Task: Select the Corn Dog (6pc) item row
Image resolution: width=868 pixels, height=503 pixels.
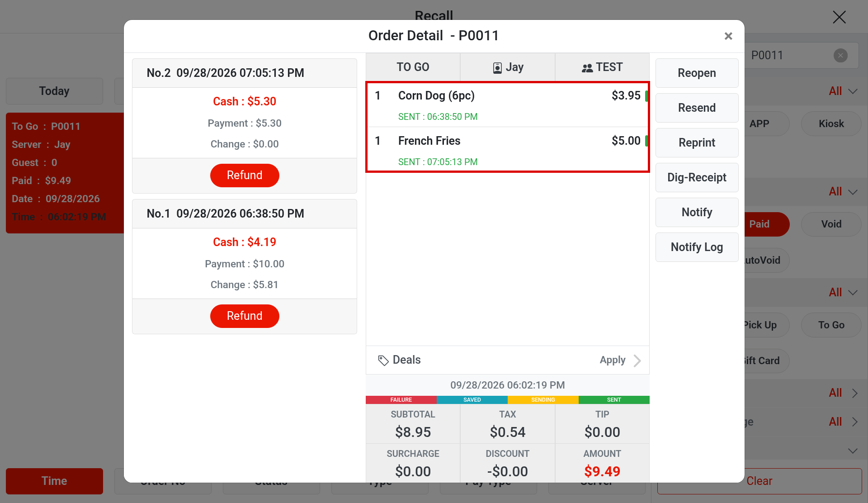Action: 507,105
